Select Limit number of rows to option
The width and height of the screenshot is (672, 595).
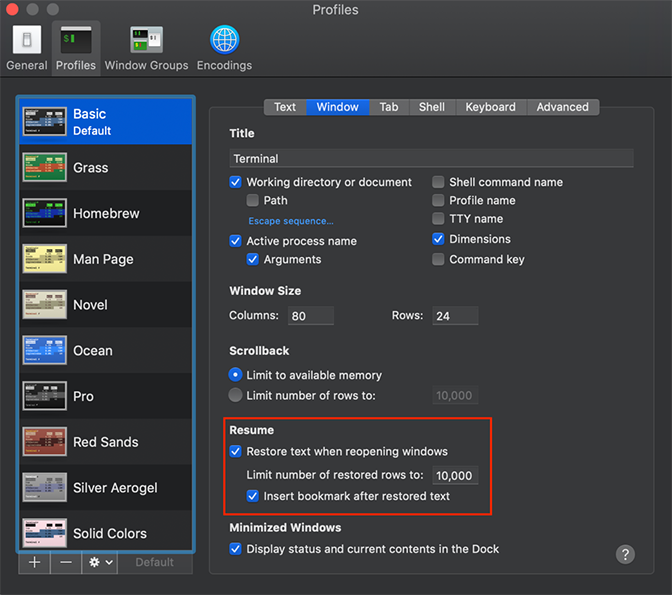[x=236, y=395]
